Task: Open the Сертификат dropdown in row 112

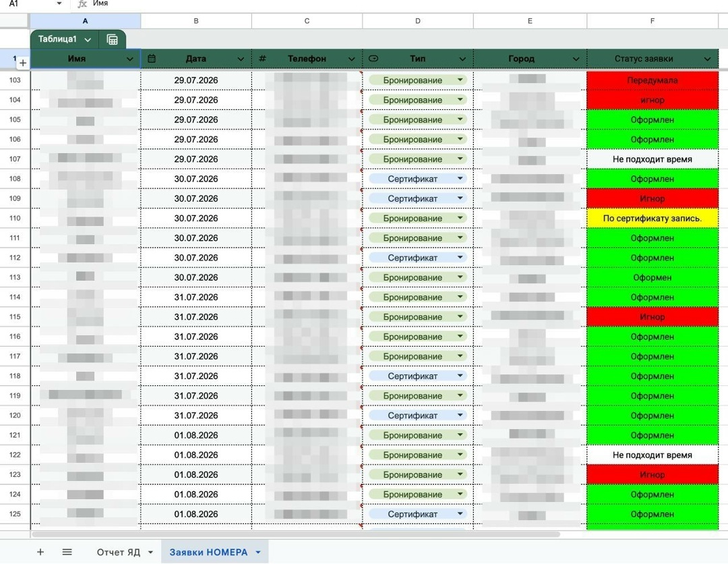Action: 460,258
